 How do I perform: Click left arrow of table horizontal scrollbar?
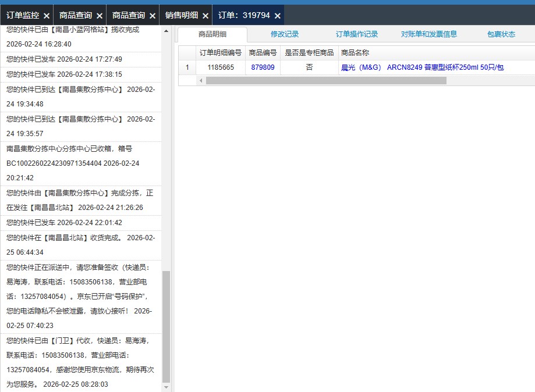click(201, 81)
